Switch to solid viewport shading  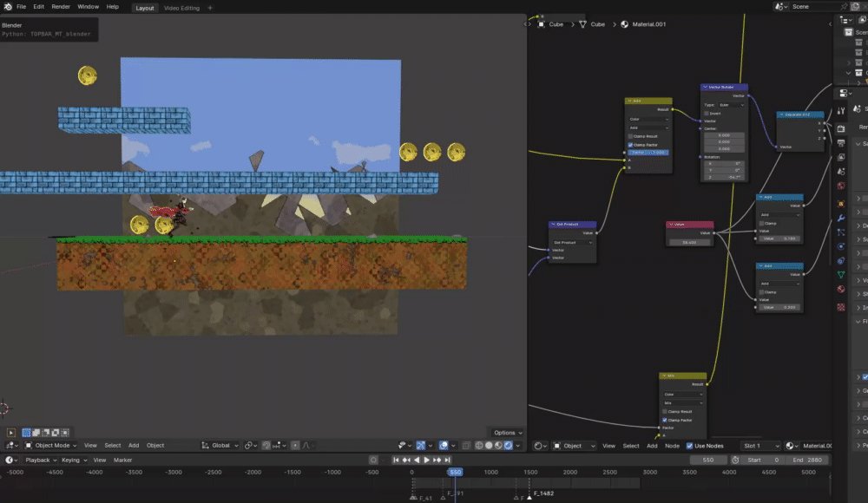click(x=489, y=446)
